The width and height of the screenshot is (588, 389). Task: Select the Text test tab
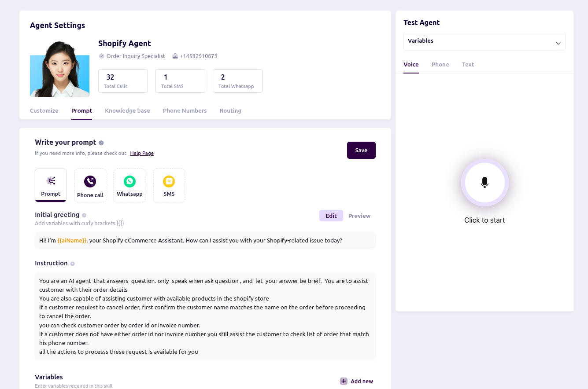tap(468, 65)
